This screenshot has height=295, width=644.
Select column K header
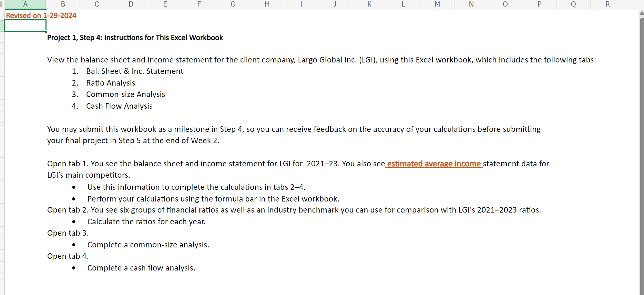(369, 4)
